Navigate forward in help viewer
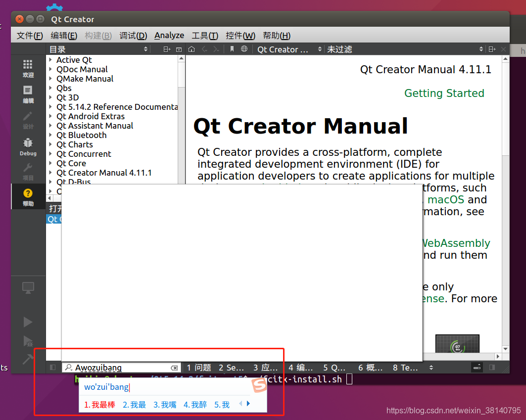The width and height of the screenshot is (526, 420). (x=216, y=49)
